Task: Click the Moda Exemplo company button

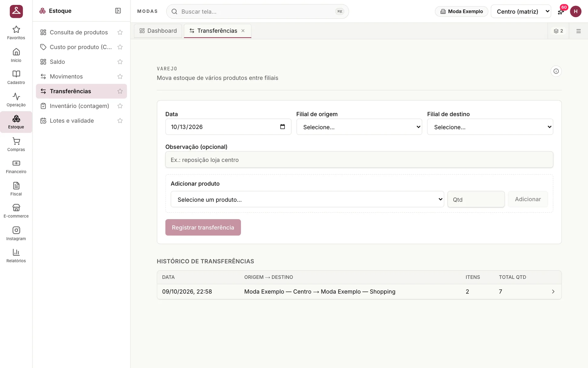Action: point(462,11)
